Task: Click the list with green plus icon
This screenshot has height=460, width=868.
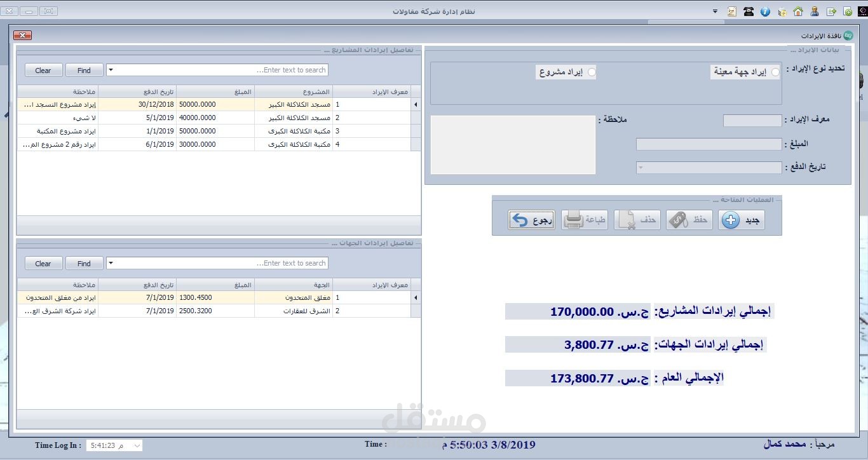Action: click(x=832, y=11)
